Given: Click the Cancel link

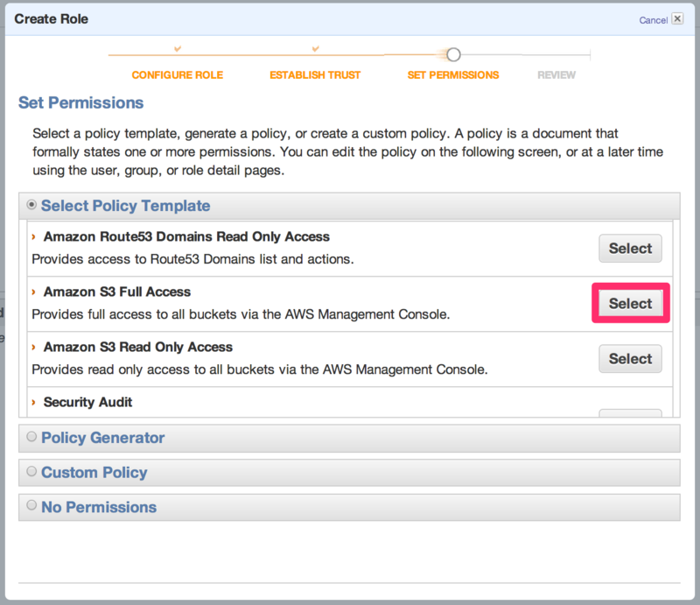Looking at the screenshot, I should click(653, 20).
